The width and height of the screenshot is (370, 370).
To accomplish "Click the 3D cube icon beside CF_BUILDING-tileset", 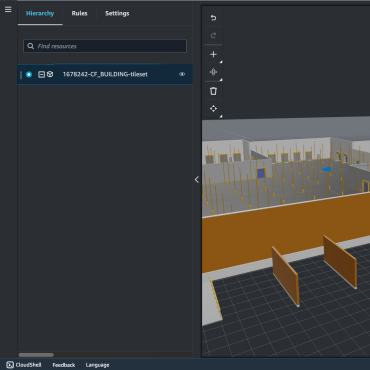I will coord(50,74).
